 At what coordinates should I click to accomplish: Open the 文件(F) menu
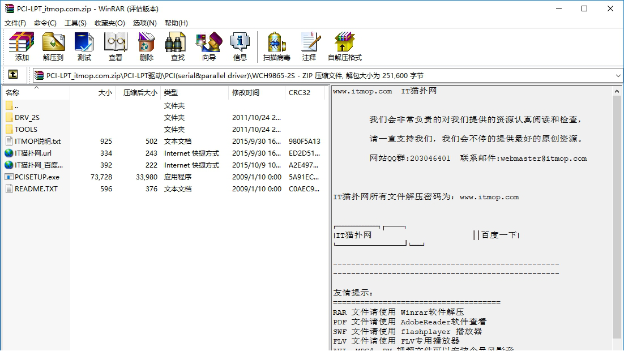tap(15, 23)
